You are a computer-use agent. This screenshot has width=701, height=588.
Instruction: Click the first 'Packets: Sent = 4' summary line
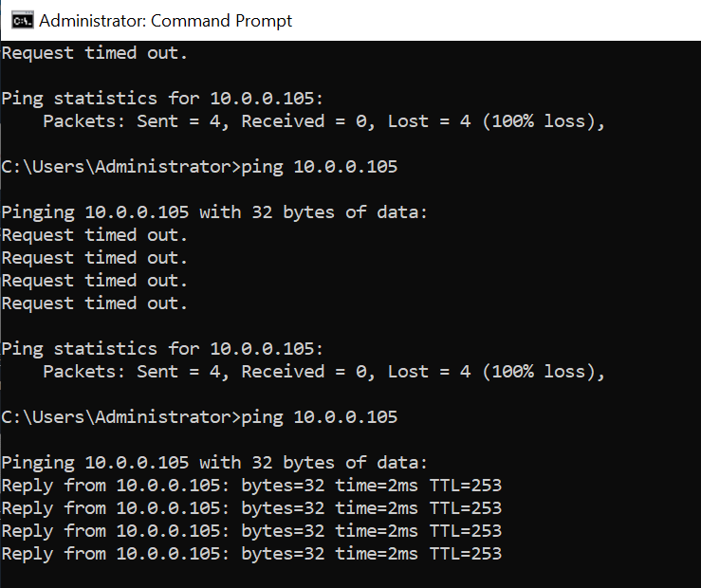323,121
